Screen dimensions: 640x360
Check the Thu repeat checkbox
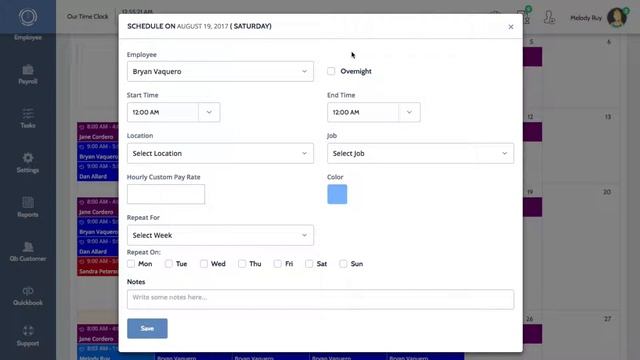[242, 264]
